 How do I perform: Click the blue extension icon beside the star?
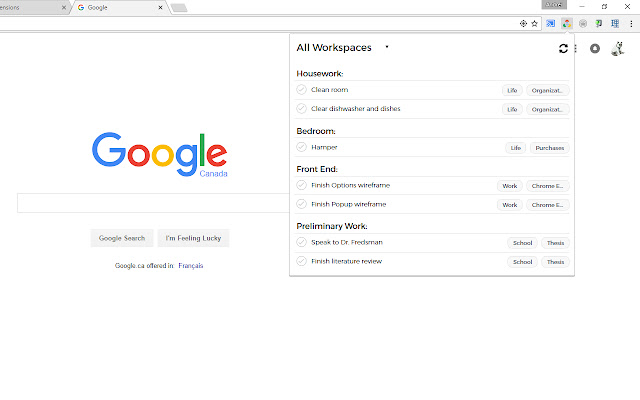[x=551, y=24]
